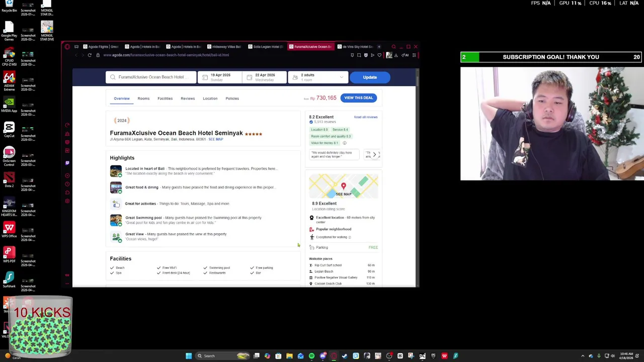The width and height of the screenshot is (644, 362).
Task: Switch to Solia Legian Hotel tab
Action: click(x=266, y=47)
